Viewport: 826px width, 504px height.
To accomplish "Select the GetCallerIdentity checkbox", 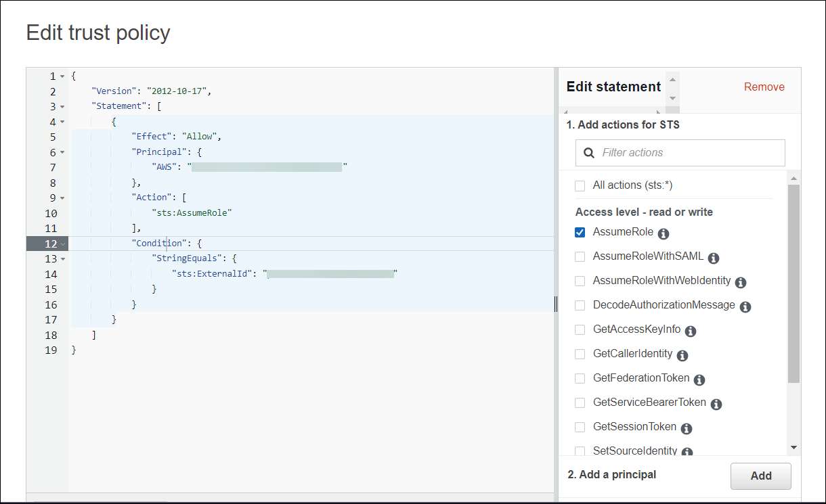I will point(580,354).
